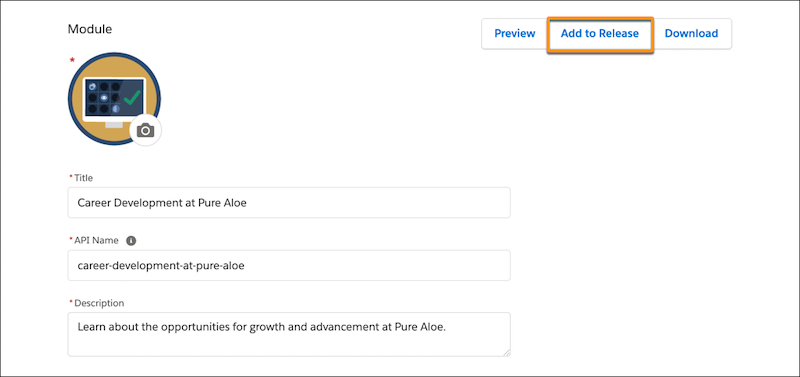Download the module
This screenshot has height=377, width=800.
coord(691,34)
